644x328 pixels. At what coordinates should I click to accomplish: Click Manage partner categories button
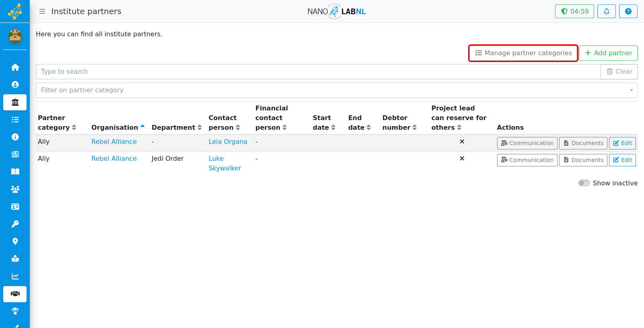(x=523, y=53)
